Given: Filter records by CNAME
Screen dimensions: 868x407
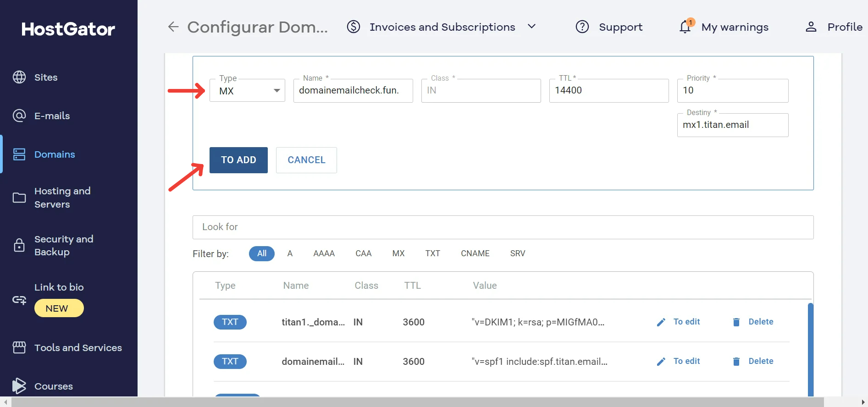Looking at the screenshot, I should [x=475, y=253].
